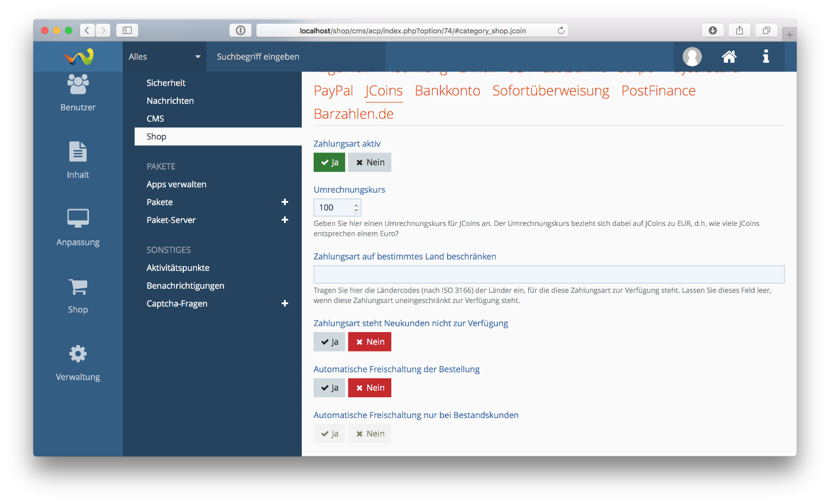Click the Anpassung monitor icon

click(x=78, y=219)
